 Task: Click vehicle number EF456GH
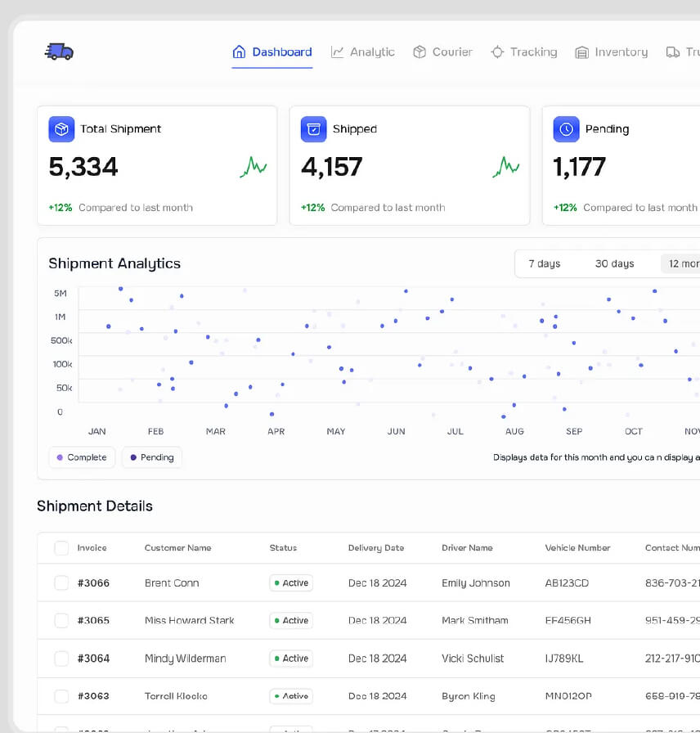[x=568, y=620]
